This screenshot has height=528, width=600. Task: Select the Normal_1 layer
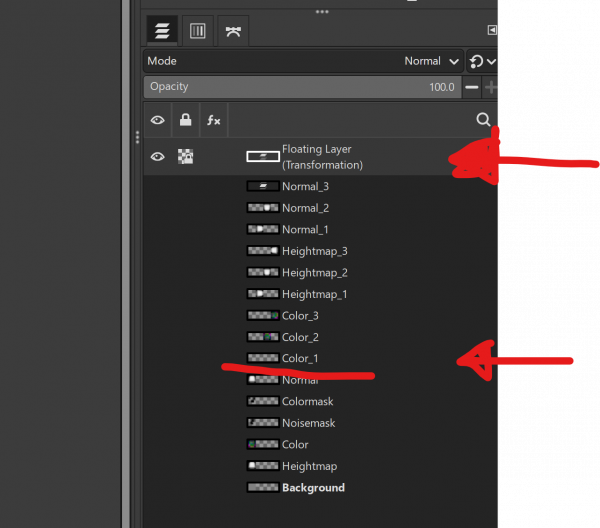[321, 230]
